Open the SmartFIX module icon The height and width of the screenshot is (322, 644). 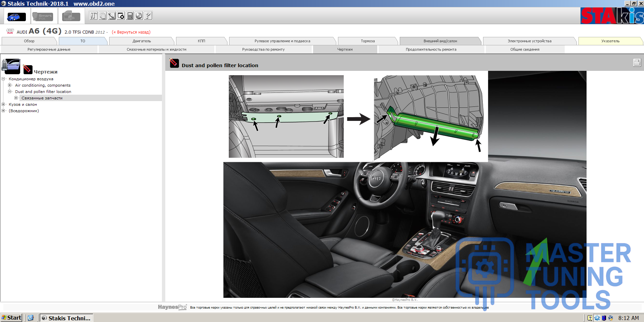(43, 16)
